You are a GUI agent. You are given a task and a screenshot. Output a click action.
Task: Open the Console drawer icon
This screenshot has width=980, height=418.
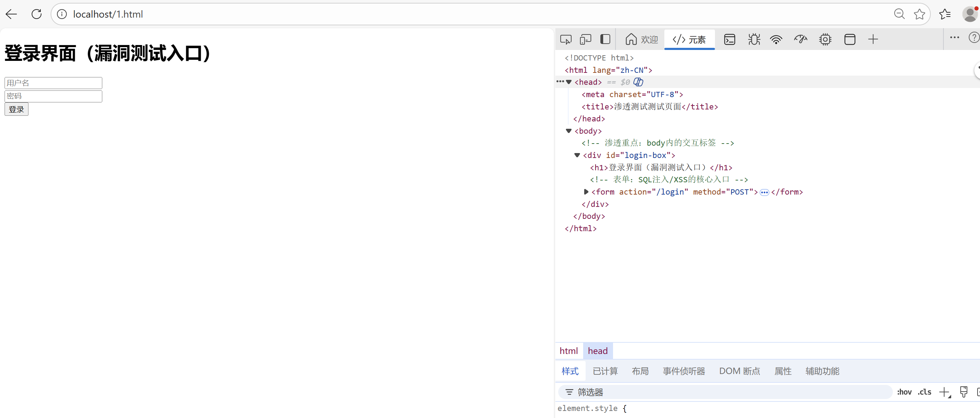(x=730, y=39)
